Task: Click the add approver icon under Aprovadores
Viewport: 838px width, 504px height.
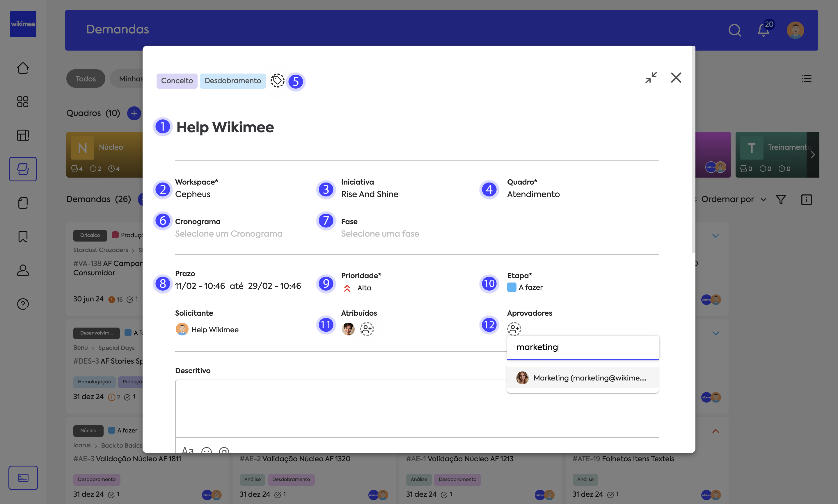Action: coord(514,328)
